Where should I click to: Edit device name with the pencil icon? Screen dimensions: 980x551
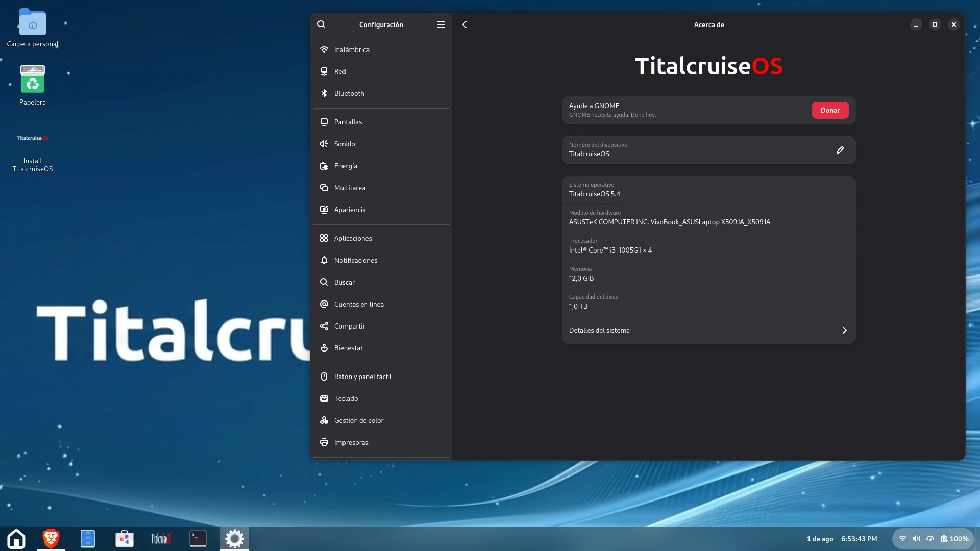click(840, 150)
